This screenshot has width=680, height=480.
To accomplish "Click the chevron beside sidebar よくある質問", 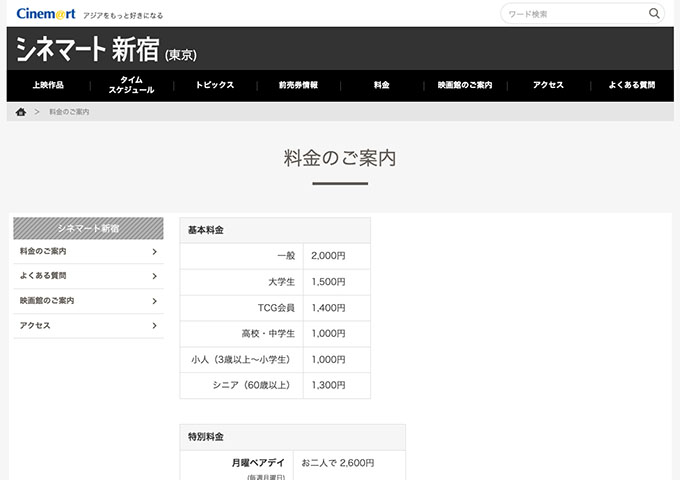I will coord(154,276).
